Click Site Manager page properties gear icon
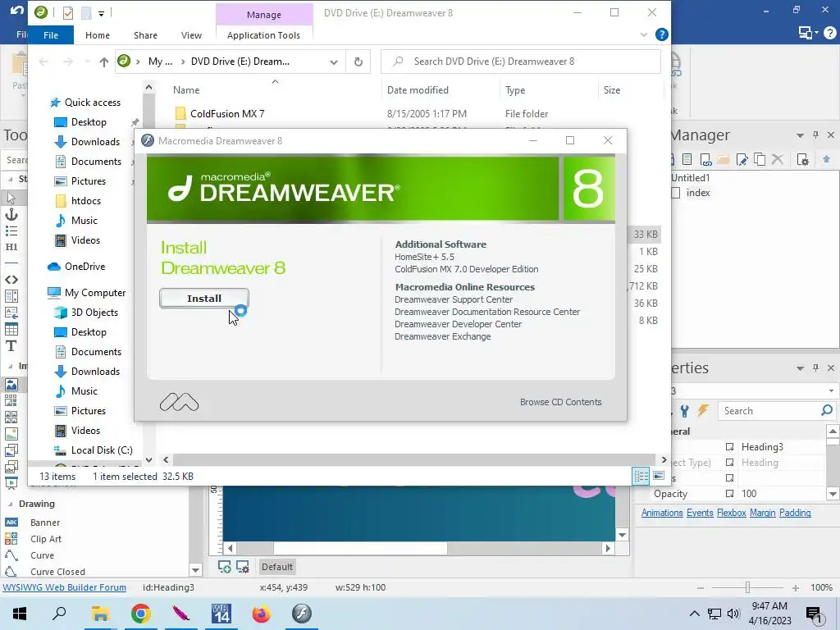This screenshot has height=630, width=840. 802,159
